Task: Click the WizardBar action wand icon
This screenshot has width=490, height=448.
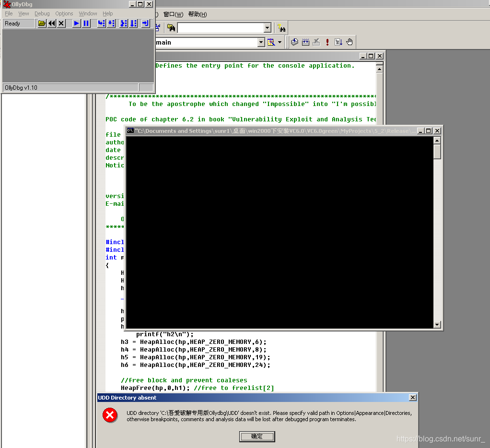Action: pos(271,42)
